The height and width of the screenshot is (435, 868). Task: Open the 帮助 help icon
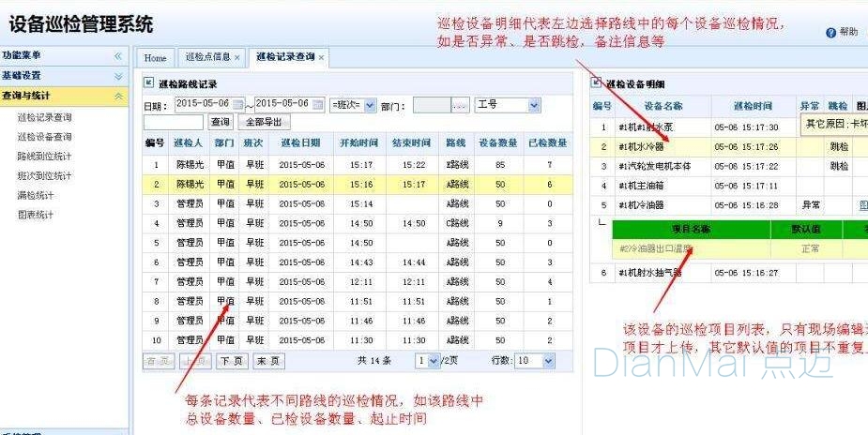(830, 33)
